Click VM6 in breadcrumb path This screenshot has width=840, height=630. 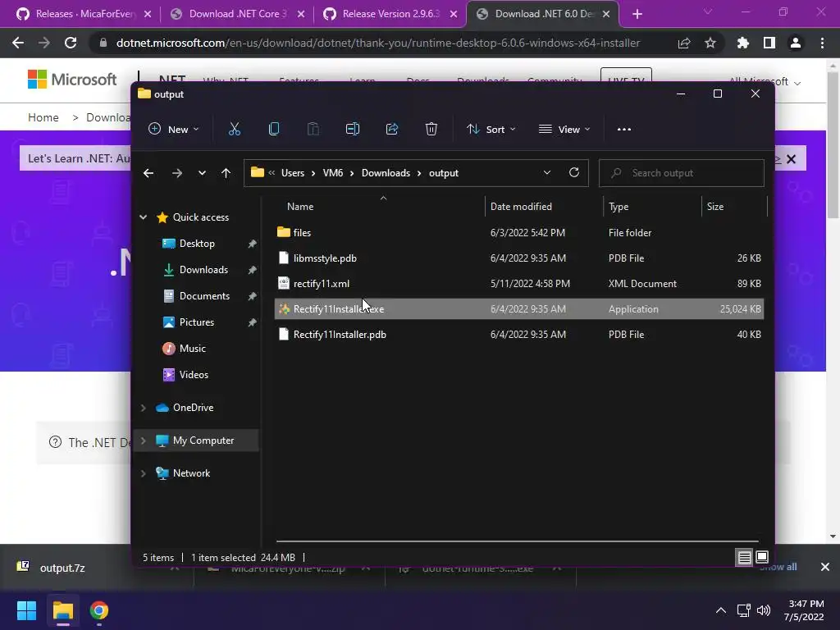333,173
